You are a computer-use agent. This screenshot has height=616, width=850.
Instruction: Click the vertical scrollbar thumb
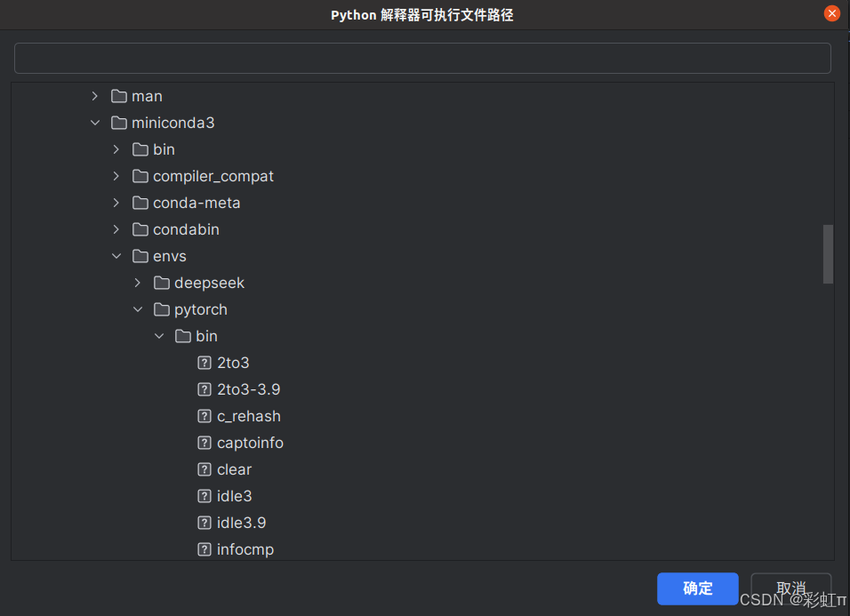[828, 254]
